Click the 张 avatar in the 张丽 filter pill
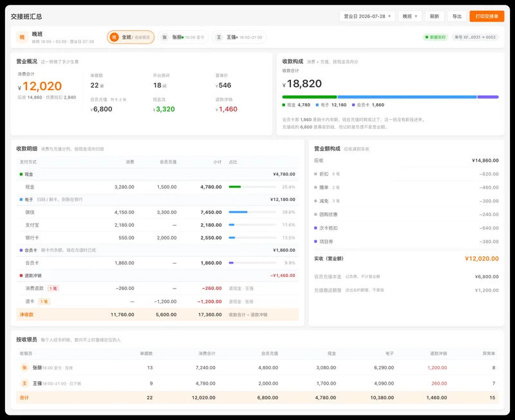The width and height of the screenshot is (515, 420). pos(165,37)
